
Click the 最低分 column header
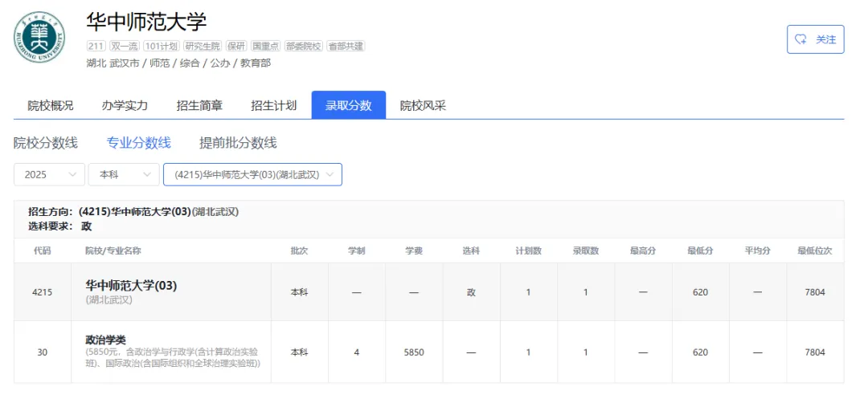700,251
